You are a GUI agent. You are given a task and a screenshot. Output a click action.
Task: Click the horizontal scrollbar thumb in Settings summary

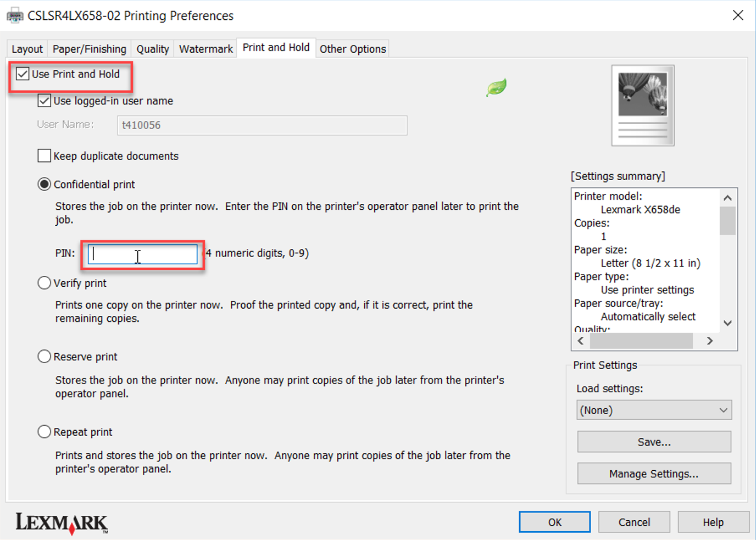tap(641, 341)
